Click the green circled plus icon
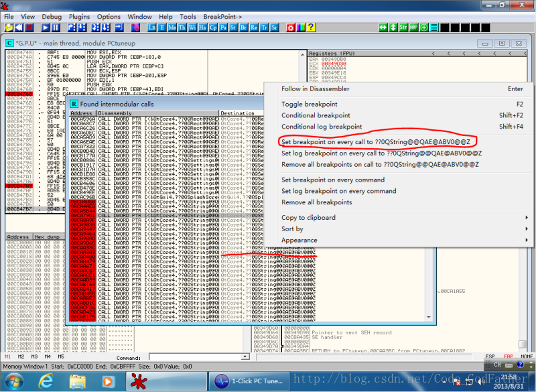 pyautogui.click(x=424, y=27)
